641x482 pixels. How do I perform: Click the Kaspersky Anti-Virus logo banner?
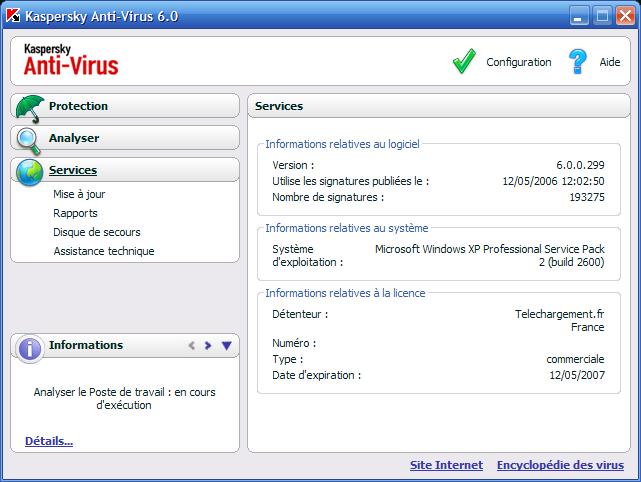click(x=71, y=60)
